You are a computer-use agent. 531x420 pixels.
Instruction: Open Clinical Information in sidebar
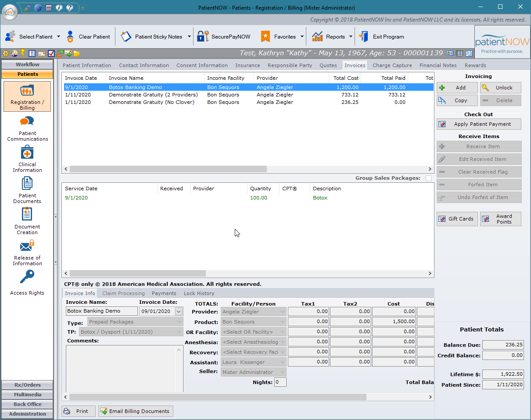27,160
